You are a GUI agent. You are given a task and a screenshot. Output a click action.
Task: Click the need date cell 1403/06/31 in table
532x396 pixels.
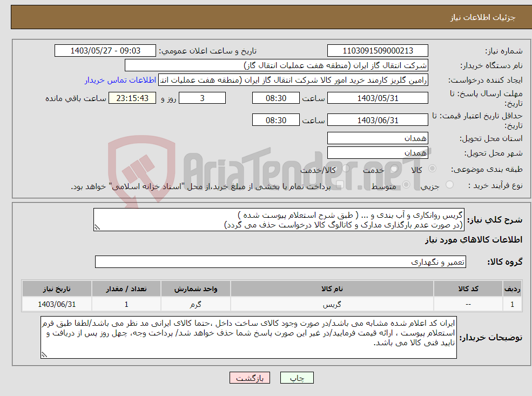tap(57, 304)
